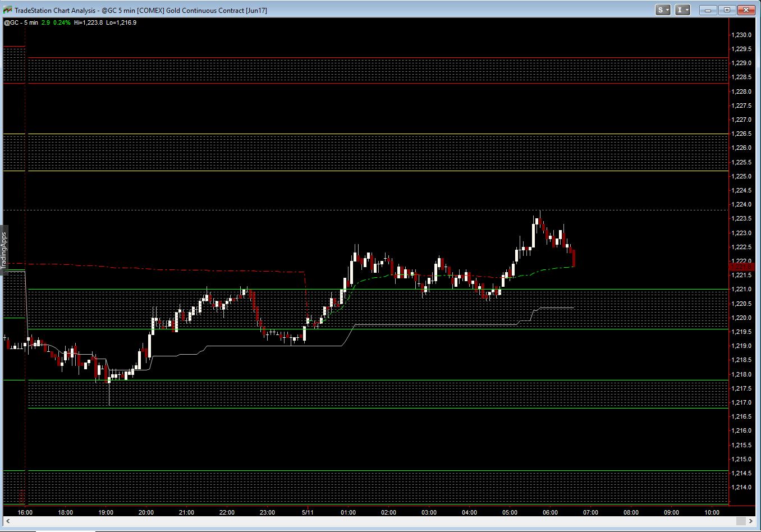Click the right arrow of horizontal scrollbar

click(x=751, y=521)
